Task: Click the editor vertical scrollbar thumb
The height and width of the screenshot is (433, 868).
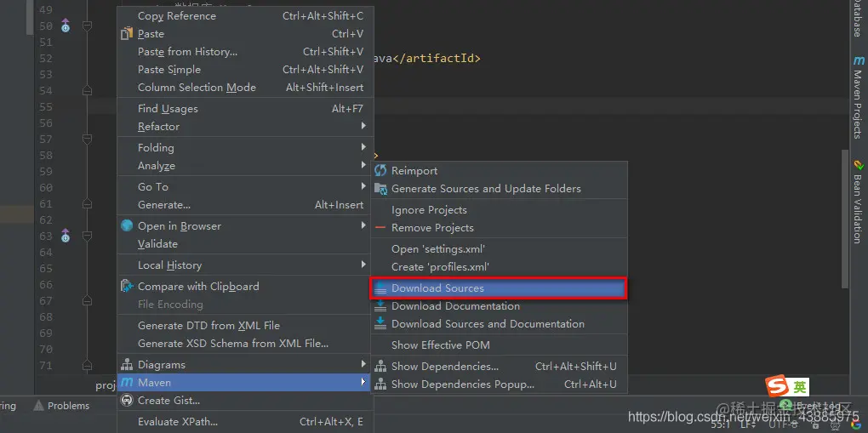Action: [845, 218]
